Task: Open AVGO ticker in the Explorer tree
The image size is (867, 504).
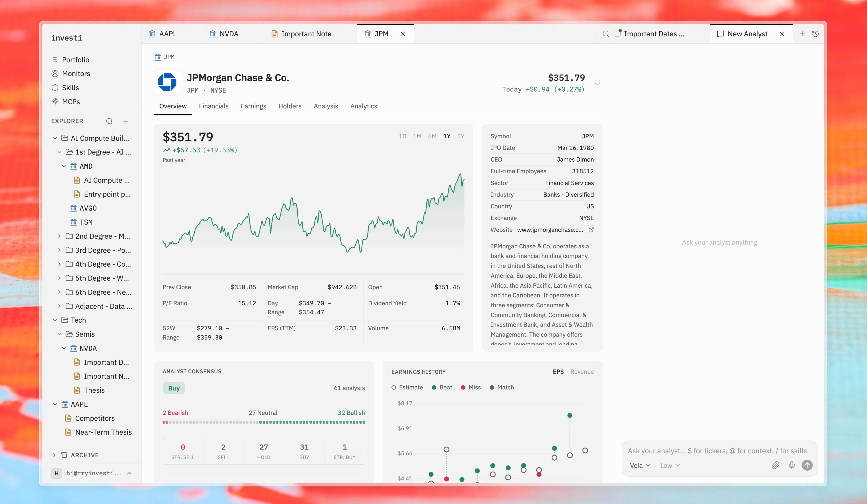Action: [x=88, y=208]
